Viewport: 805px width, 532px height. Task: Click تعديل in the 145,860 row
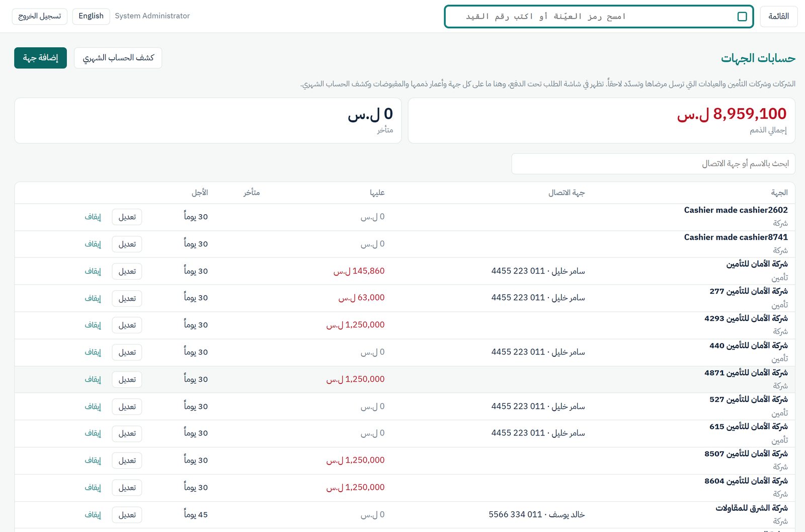127,271
